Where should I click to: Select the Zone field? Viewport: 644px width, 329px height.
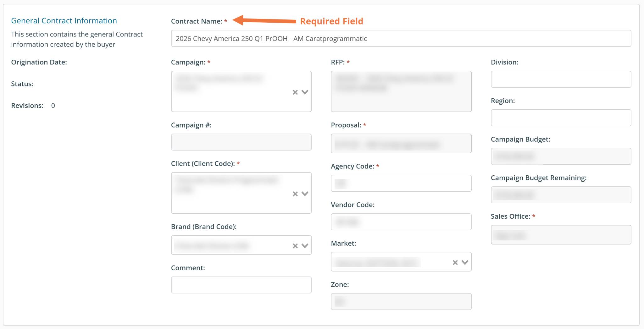[x=401, y=302]
